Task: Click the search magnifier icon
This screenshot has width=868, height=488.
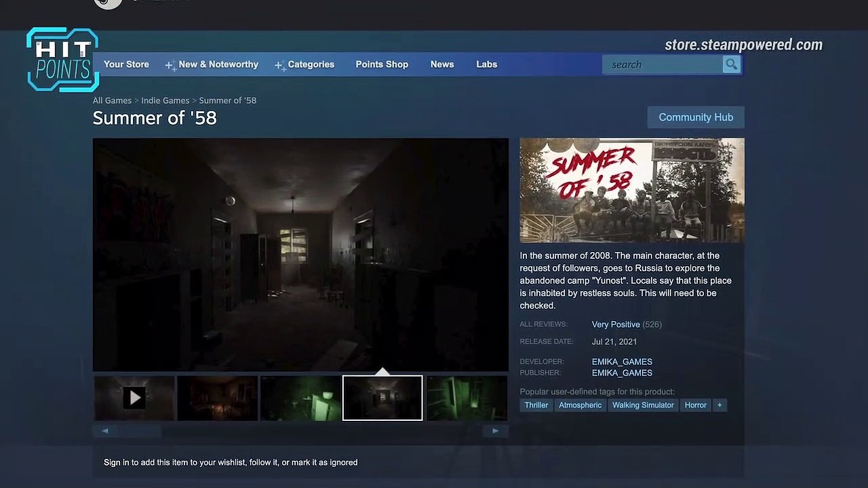Action: 731,64
